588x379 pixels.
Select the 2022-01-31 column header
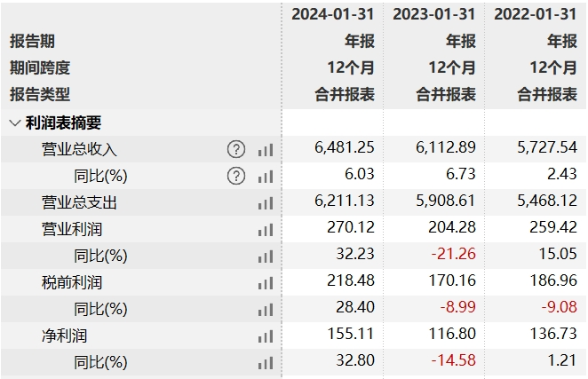pos(535,14)
